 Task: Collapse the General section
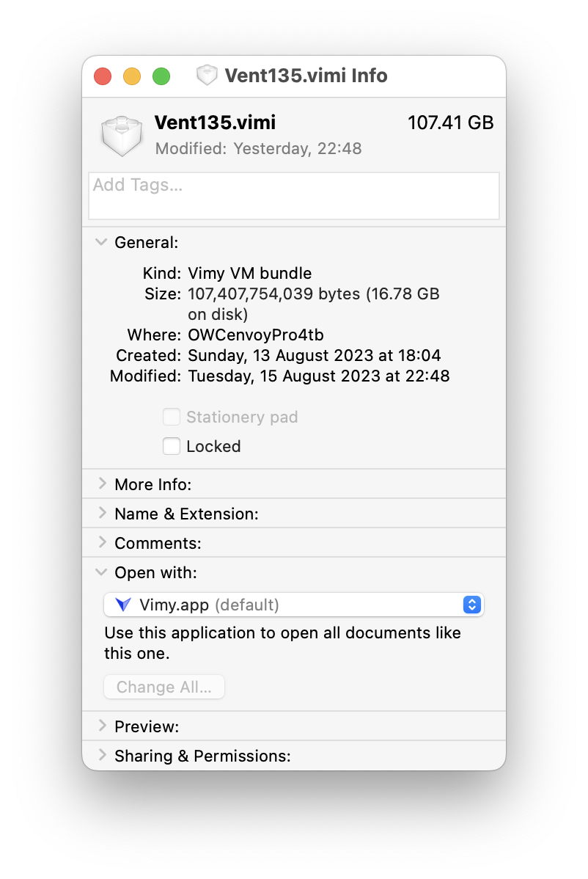pyautogui.click(x=102, y=243)
